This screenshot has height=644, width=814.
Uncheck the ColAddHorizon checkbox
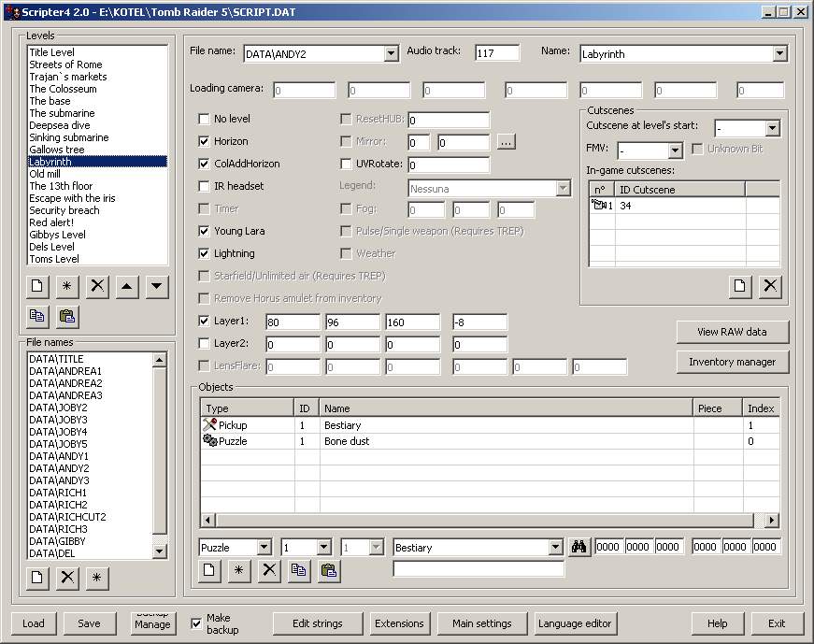click(x=204, y=164)
